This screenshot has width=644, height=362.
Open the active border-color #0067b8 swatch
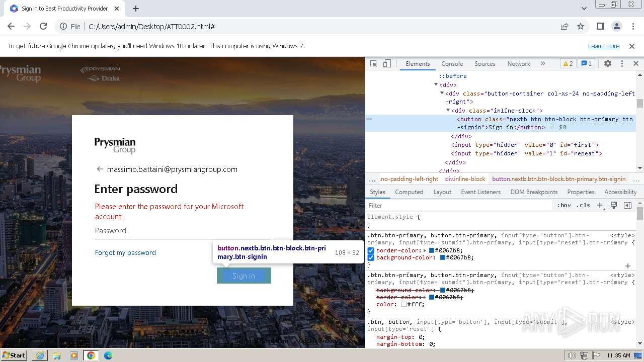(x=432, y=250)
